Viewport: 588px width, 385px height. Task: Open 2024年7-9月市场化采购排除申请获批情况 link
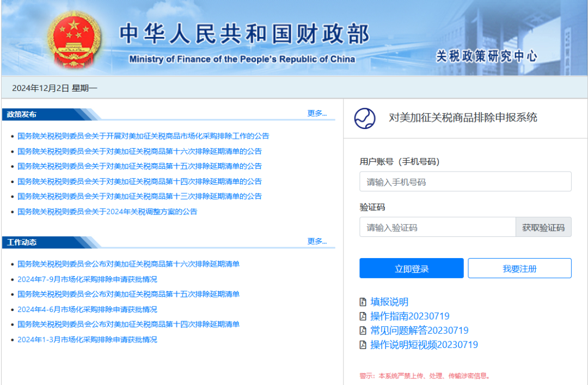pyautogui.click(x=87, y=279)
